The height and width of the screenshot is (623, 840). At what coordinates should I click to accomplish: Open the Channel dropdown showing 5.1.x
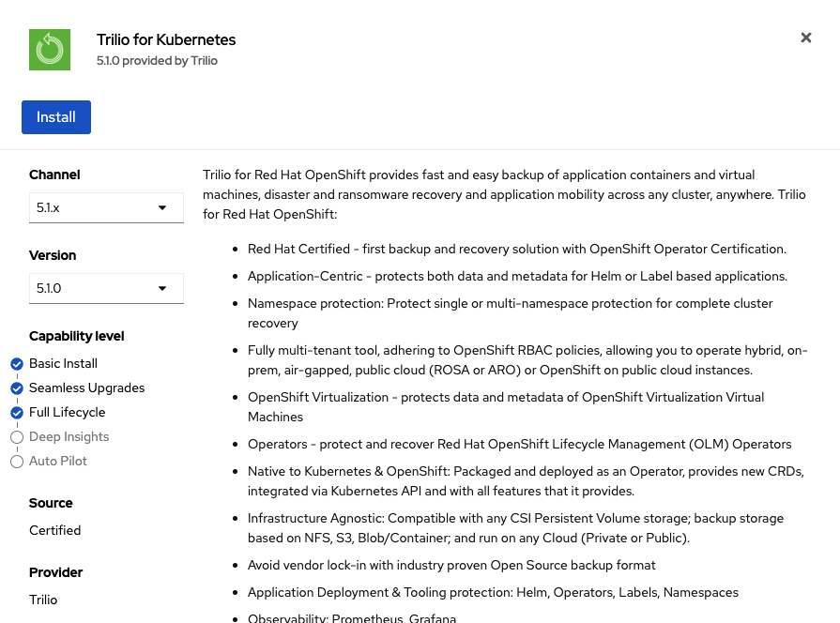pos(106,208)
